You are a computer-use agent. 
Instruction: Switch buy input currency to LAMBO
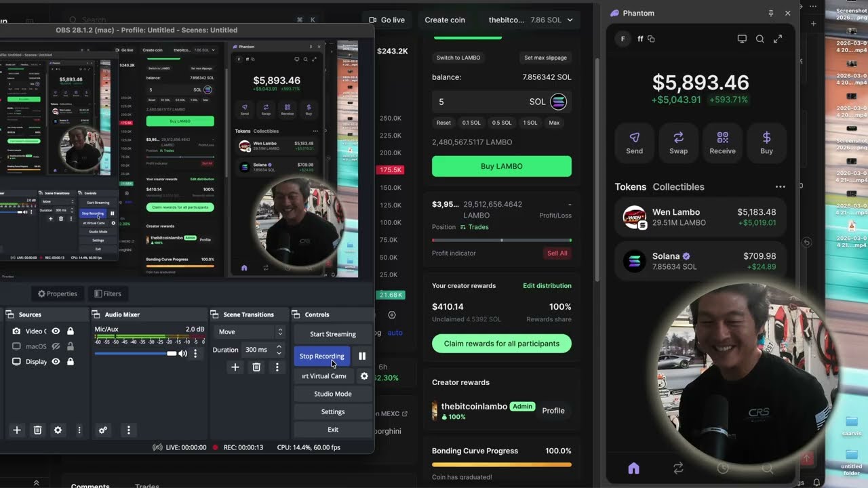point(458,58)
